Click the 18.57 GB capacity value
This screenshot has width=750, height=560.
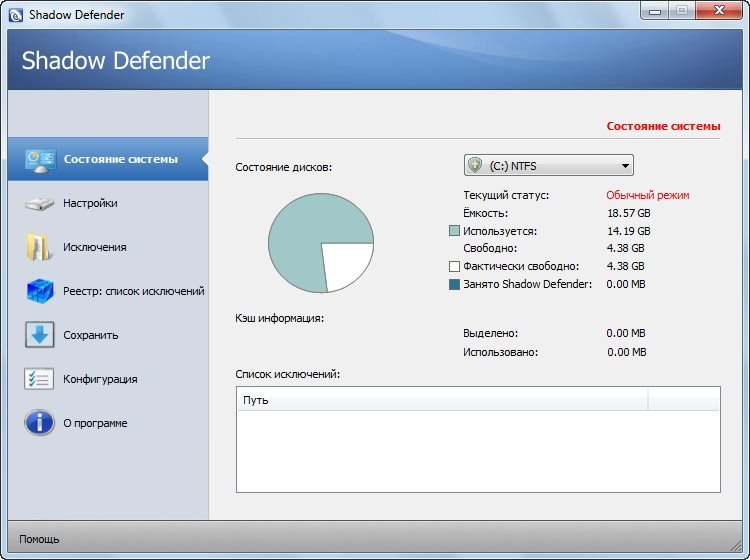[629, 213]
